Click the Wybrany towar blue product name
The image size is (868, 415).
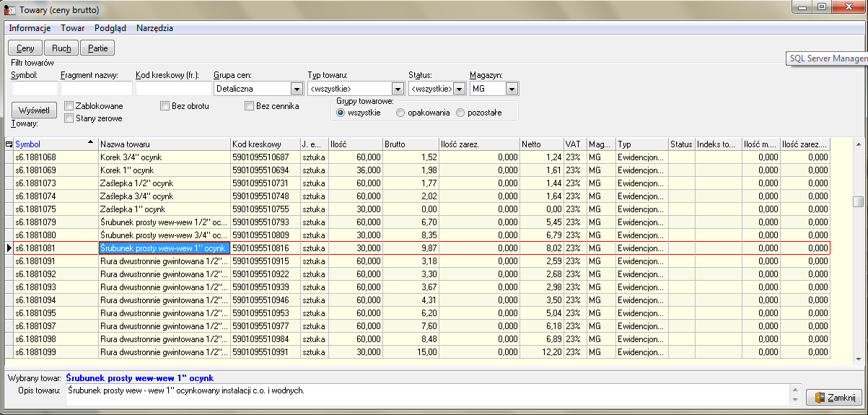point(139,377)
